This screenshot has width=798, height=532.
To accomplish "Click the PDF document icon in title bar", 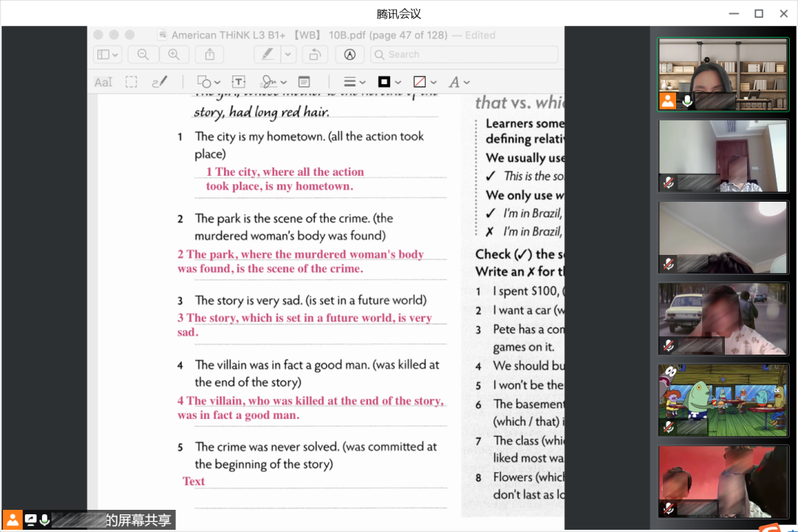I will pyautogui.click(x=163, y=35).
